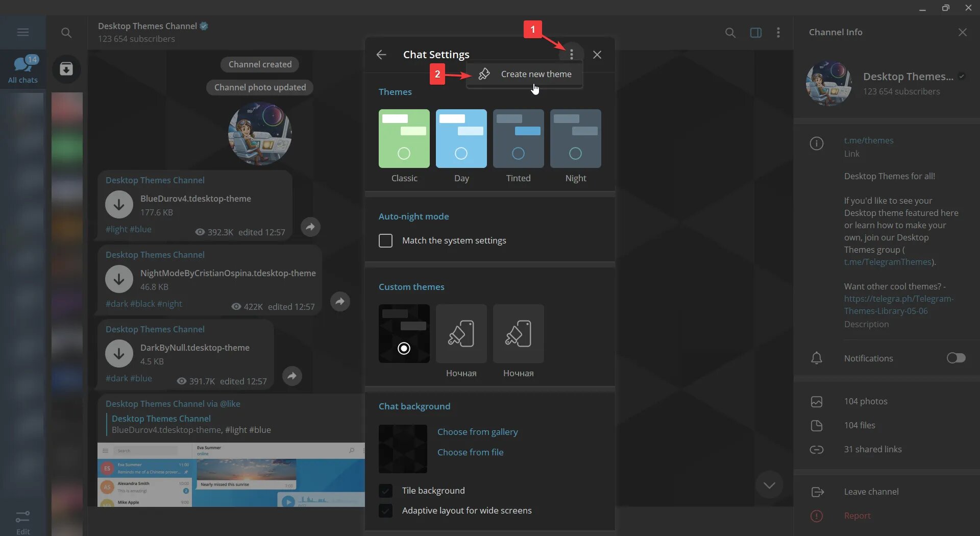The height and width of the screenshot is (536, 980).
Task: Toggle the Tile background checkbox
Action: [386, 491]
